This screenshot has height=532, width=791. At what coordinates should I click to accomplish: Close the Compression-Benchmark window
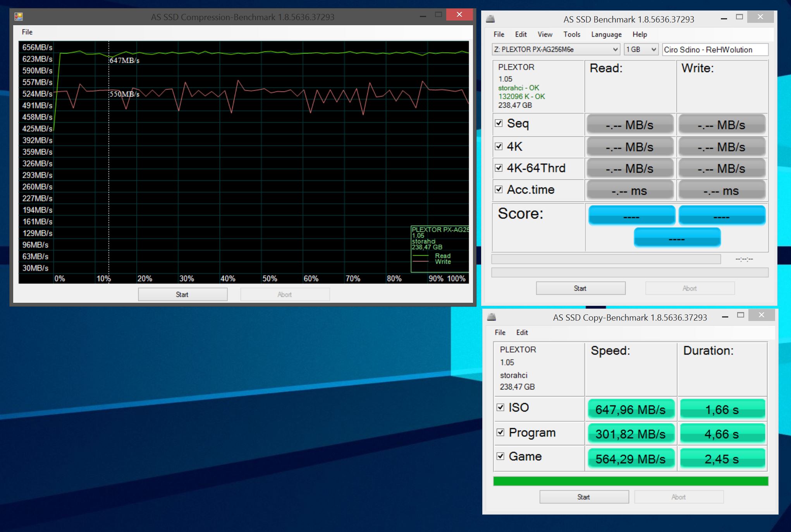(459, 14)
